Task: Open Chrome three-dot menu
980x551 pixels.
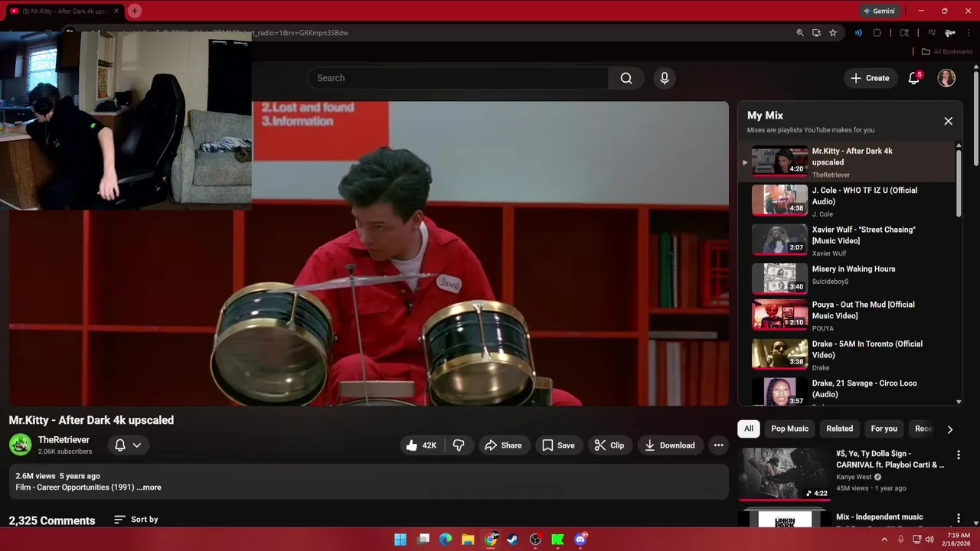Action: (968, 33)
